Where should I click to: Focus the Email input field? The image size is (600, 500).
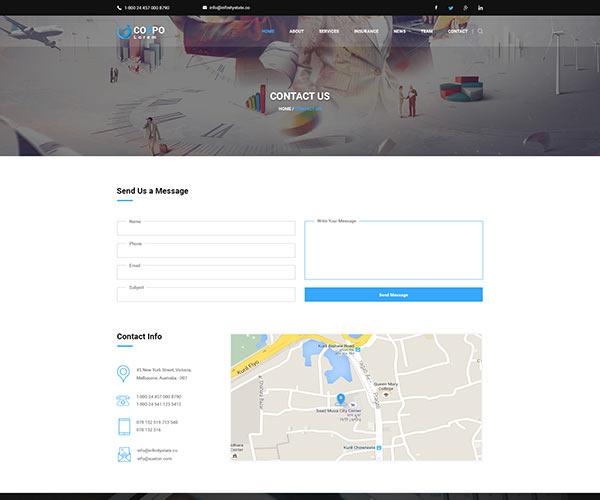coord(206,272)
